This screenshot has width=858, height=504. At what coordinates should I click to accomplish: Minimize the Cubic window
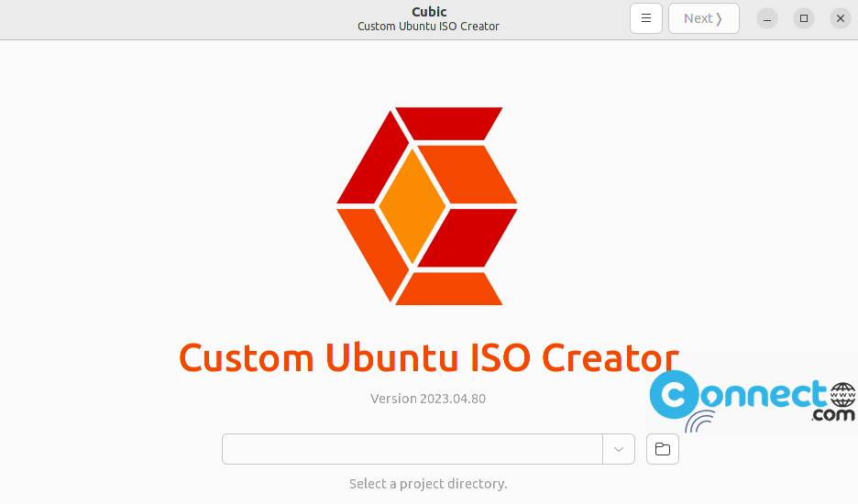767,18
